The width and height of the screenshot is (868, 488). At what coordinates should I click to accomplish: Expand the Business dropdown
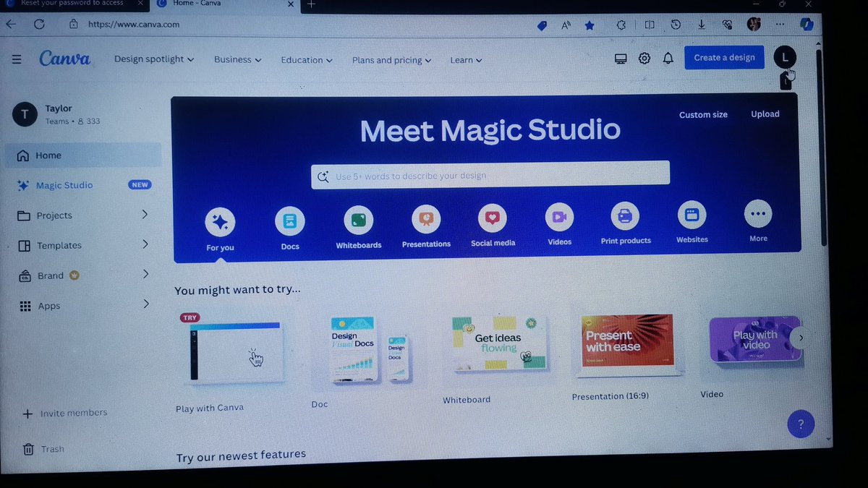237,59
